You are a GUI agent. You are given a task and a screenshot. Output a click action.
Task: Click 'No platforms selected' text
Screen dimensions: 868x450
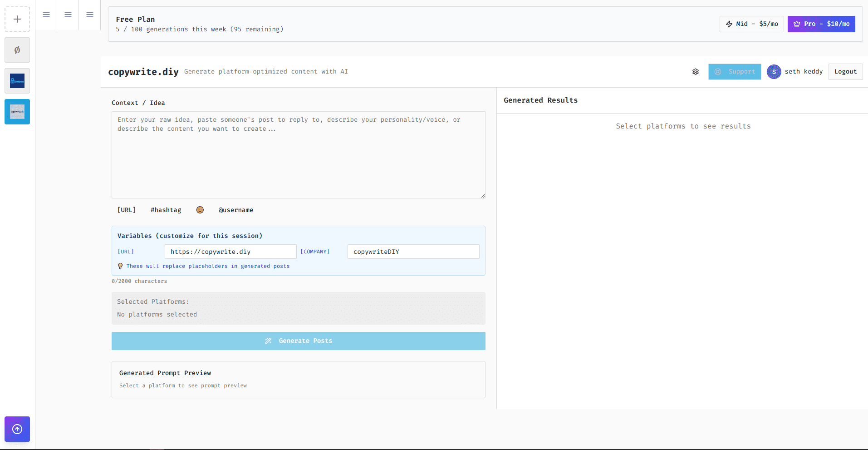coord(157,314)
